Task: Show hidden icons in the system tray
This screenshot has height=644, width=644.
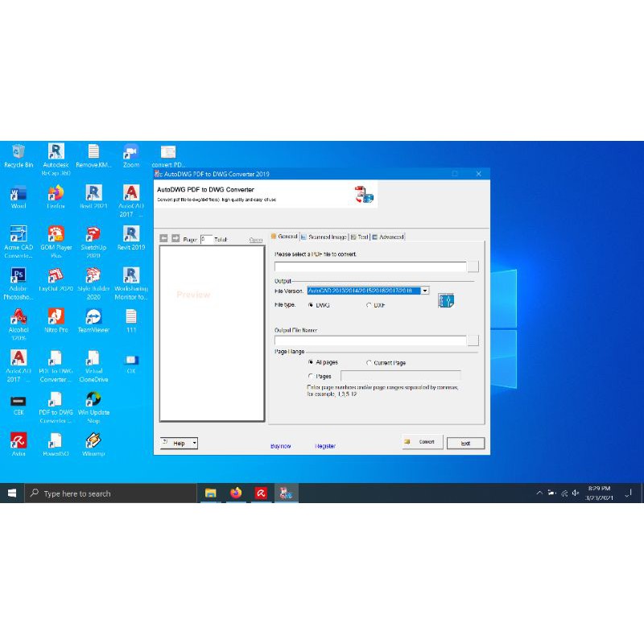Action: (x=538, y=493)
